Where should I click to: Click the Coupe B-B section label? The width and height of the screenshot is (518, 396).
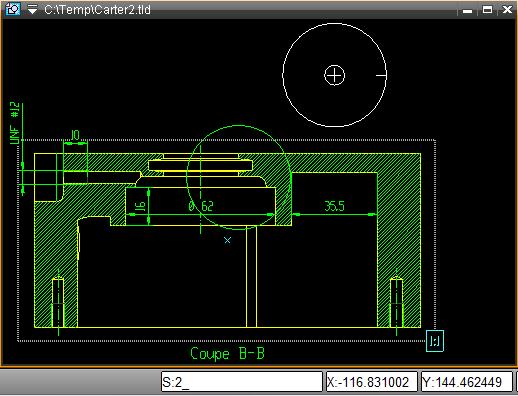click(x=227, y=354)
